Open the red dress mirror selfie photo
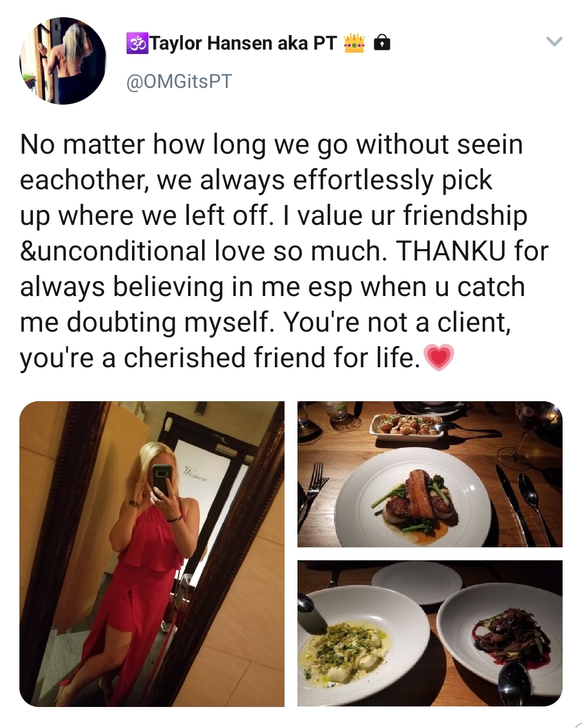 click(152, 553)
